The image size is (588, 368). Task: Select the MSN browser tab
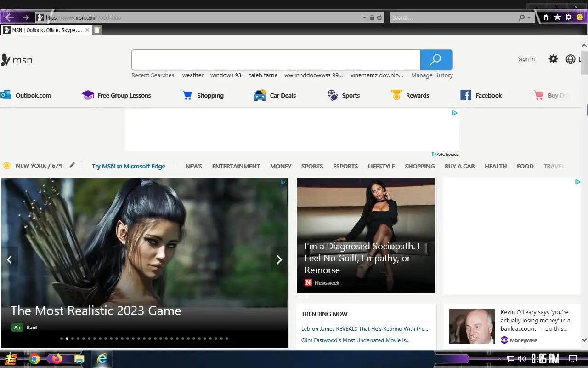tap(46, 30)
